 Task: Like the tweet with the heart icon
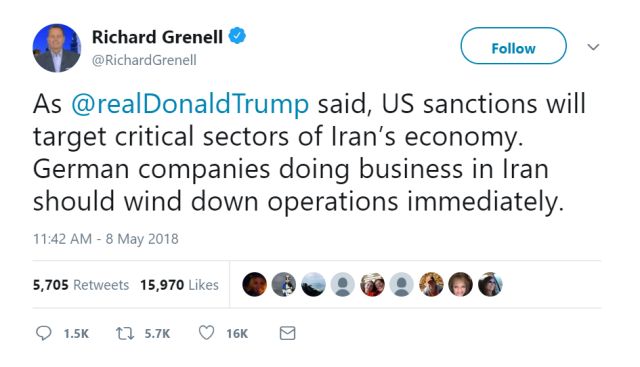[x=207, y=333]
